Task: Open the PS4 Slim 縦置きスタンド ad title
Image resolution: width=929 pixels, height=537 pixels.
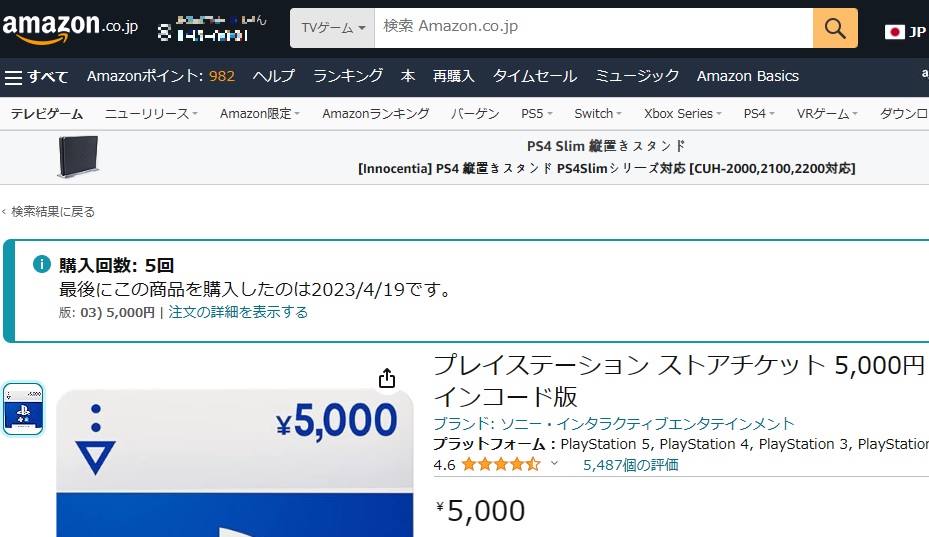Action: point(606,146)
